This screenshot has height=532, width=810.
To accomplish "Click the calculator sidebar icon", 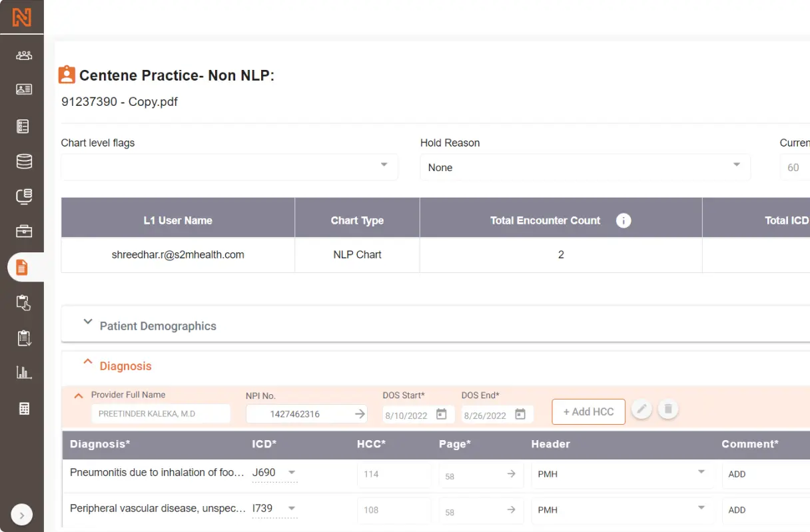I will click(24, 409).
